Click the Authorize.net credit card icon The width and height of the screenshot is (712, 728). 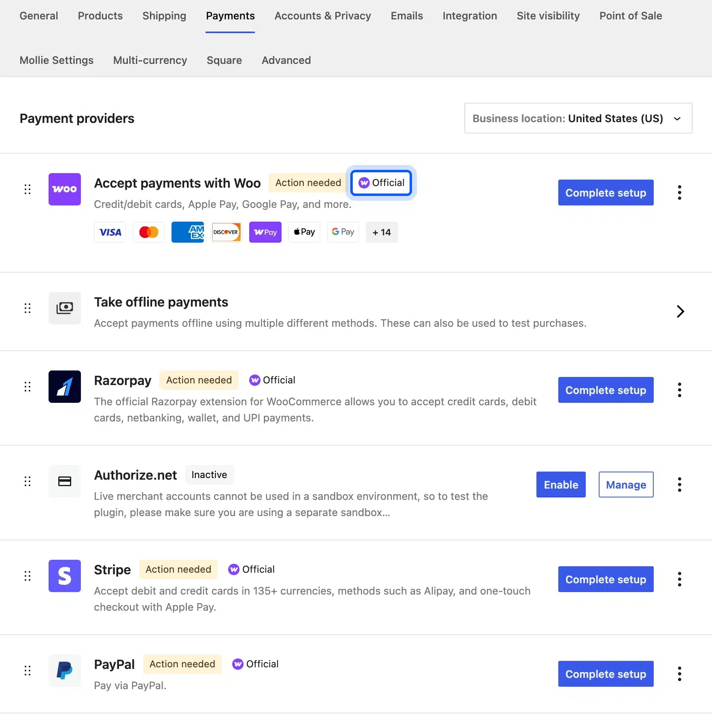65,481
